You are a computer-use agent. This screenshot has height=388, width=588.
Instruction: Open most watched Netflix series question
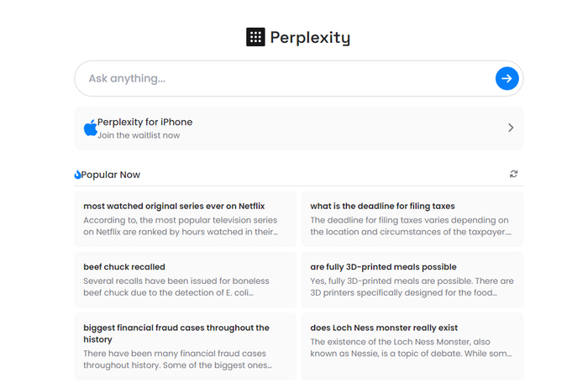[174, 206]
